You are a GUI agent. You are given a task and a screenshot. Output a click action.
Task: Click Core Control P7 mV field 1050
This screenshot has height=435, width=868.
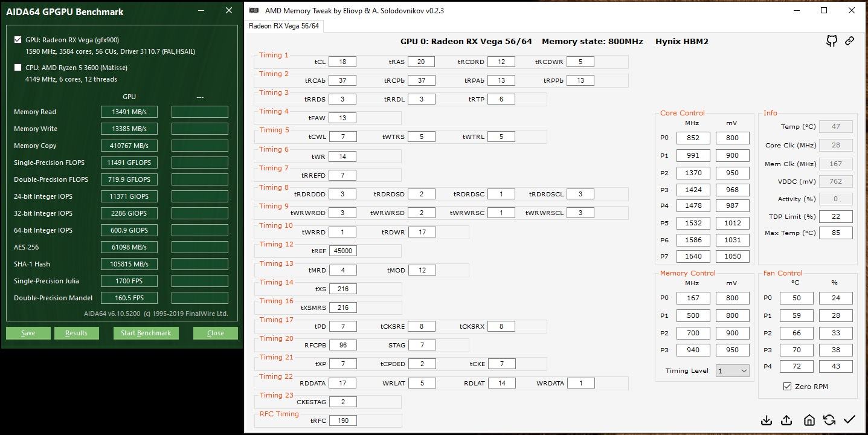[732, 256]
